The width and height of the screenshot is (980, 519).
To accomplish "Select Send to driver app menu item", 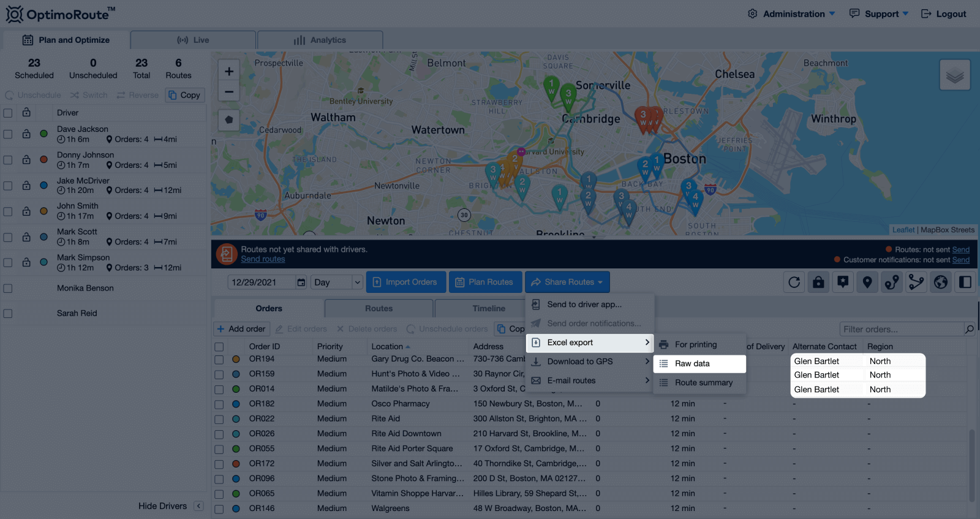I will click(590, 304).
